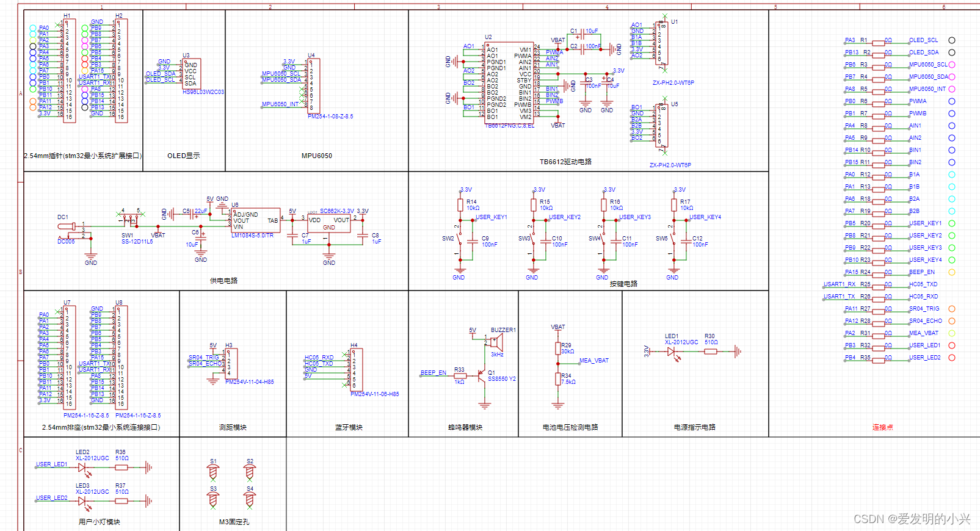The width and height of the screenshot is (980, 531).
Task: Select the BUZZER1 speaker symbol
Action: tap(495, 341)
